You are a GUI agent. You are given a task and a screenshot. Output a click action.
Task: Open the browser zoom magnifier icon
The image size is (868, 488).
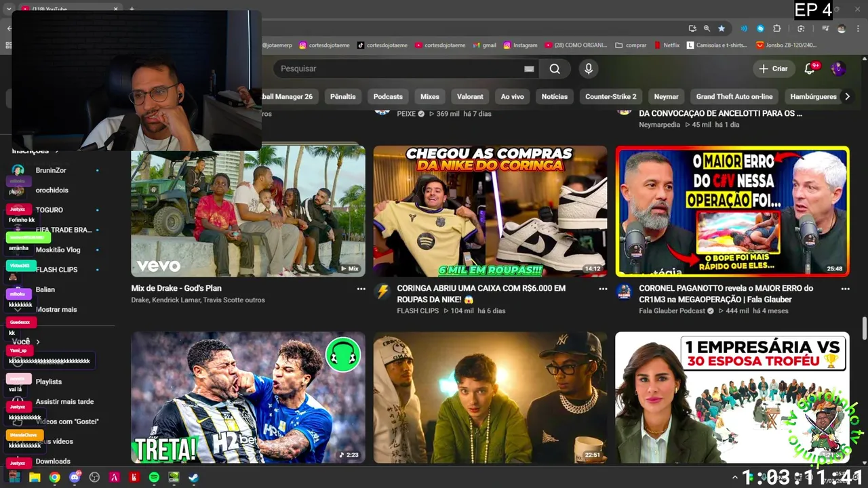707,28
